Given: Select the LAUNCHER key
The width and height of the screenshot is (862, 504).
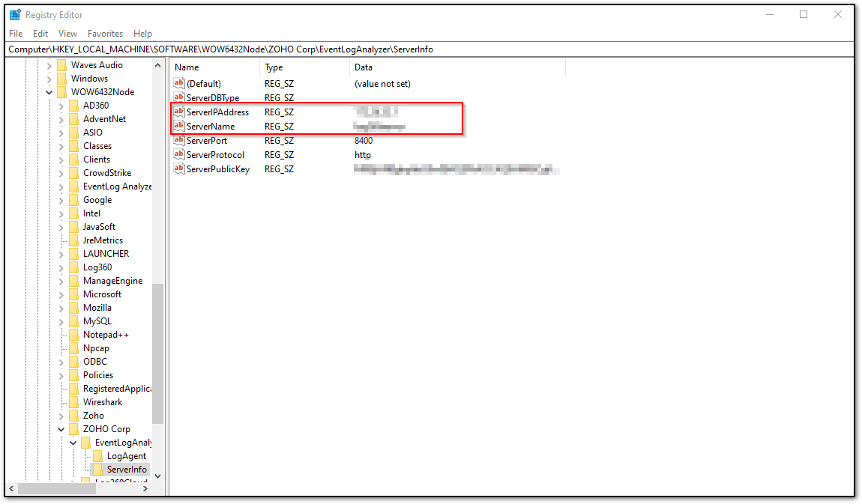Looking at the screenshot, I should point(106,254).
